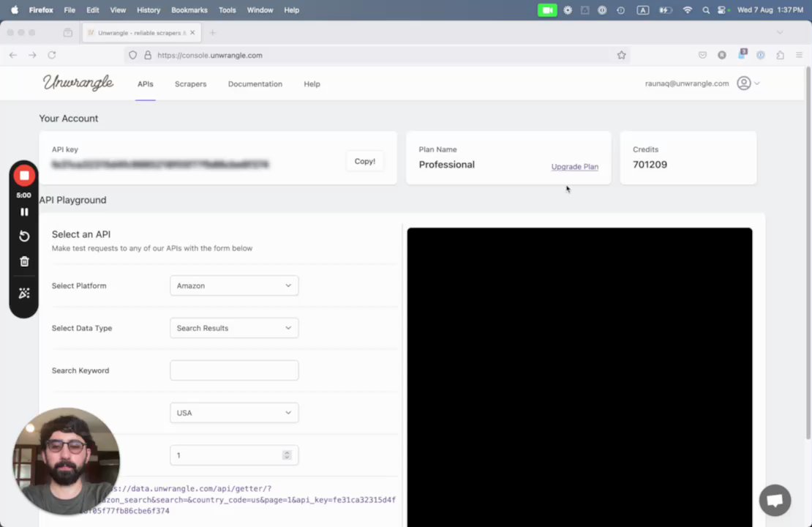This screenshot has height=527, width=812.
Task: Open the tracking protection shield icon
Action: (x=132, y=55)
